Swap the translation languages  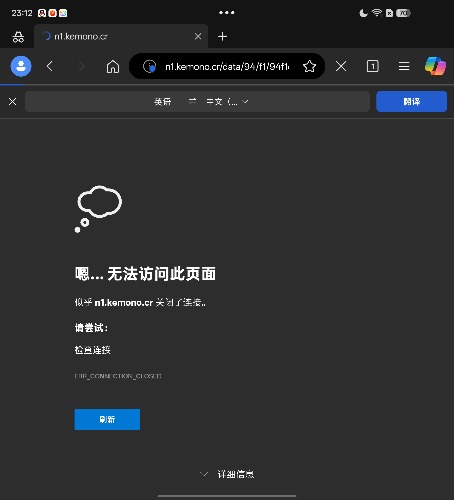coord(192,101)
